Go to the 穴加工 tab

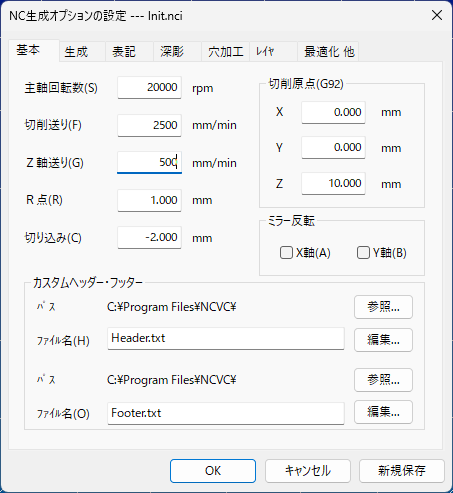226,52
